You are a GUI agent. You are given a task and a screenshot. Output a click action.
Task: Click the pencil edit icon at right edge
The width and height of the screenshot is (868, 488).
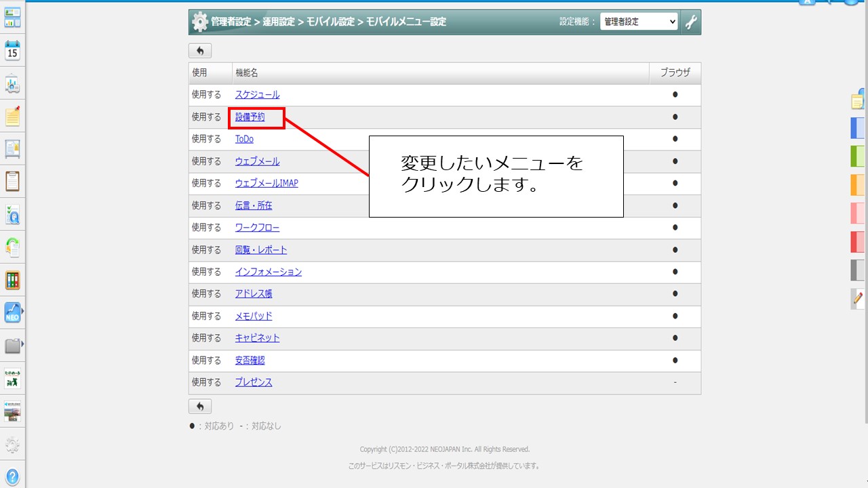[858, 298]
